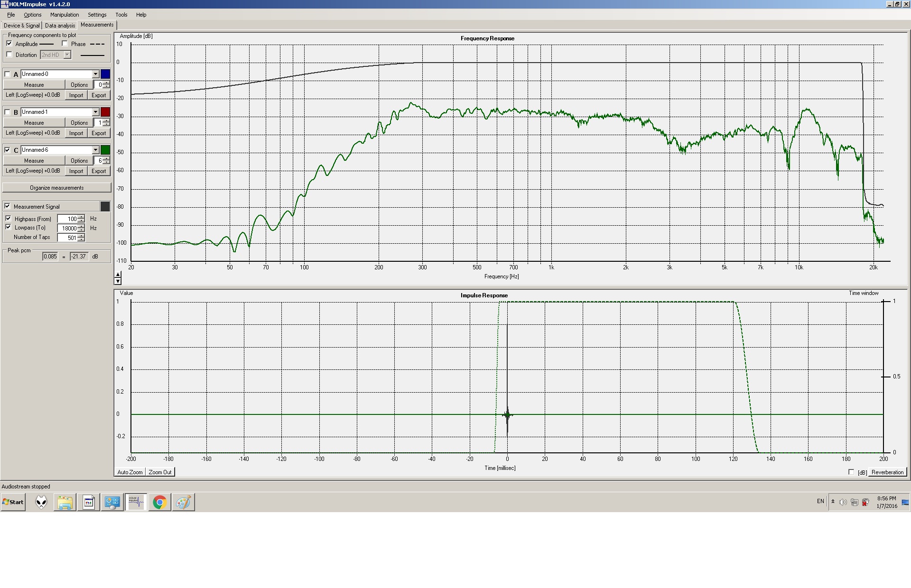911x588 pixels.
Task: Open the Settings menu
Action: (97, 15)
